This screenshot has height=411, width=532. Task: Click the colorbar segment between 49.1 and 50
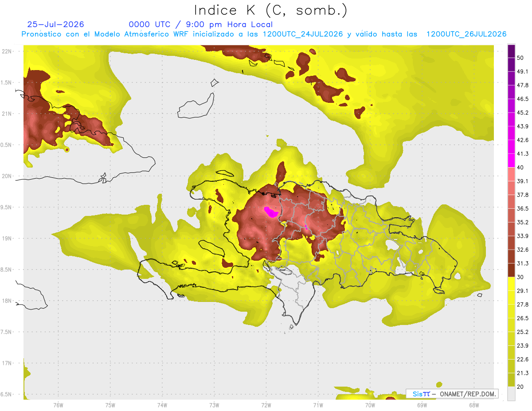pyautogui.click(x=512, y=65)
